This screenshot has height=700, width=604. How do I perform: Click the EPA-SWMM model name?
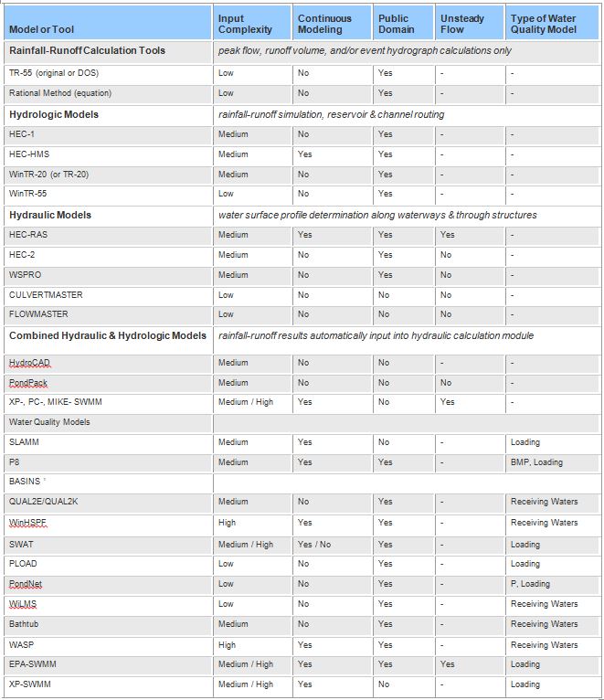(35, 665)
